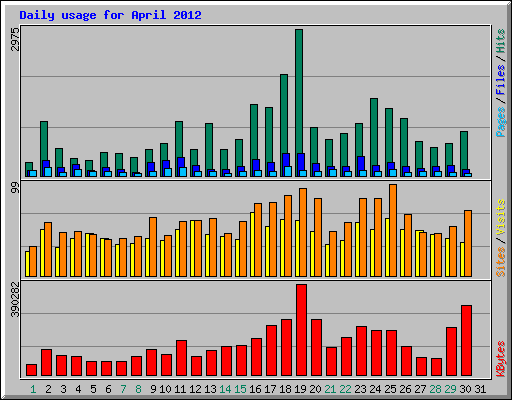Click the red KBytes bar for day 11
This screenshot has width=512, height=400.
point(181,358)
